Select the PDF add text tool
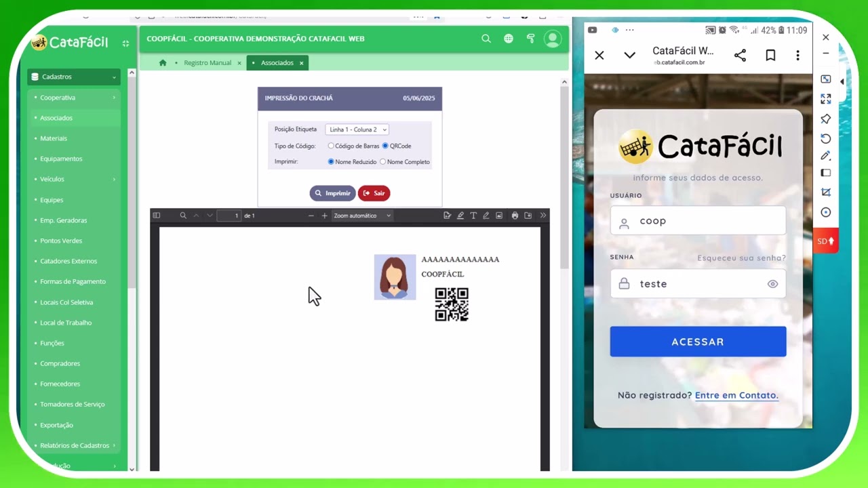 [x=473, y=216]
